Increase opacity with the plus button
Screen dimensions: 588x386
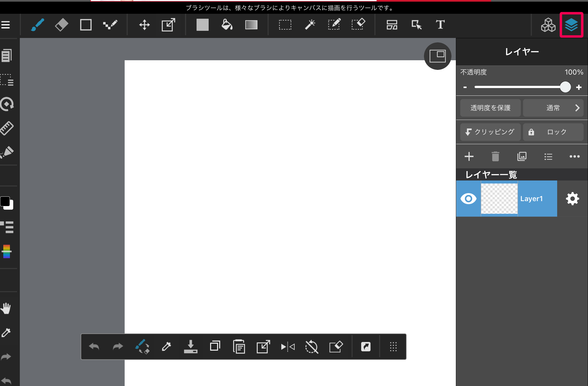click(579, 87)
